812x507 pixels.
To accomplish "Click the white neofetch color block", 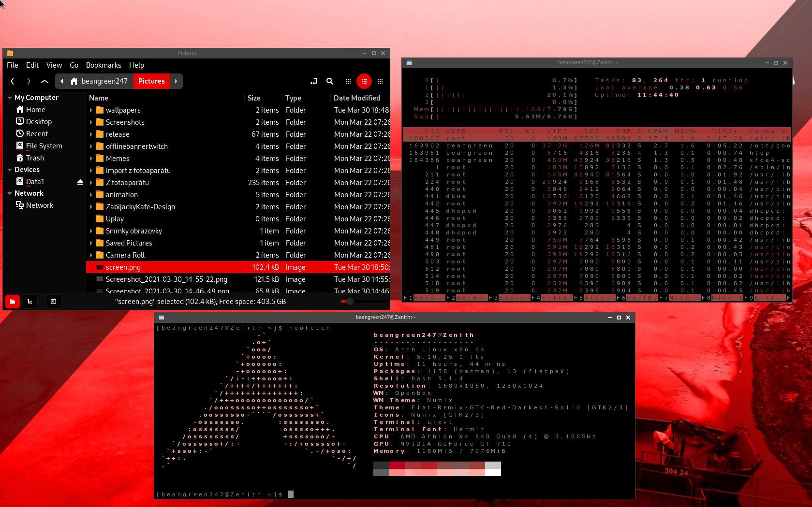I will 493,473.
